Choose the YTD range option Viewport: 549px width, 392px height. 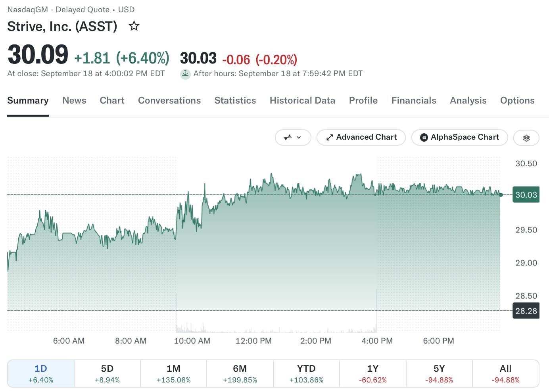point(306,373)
